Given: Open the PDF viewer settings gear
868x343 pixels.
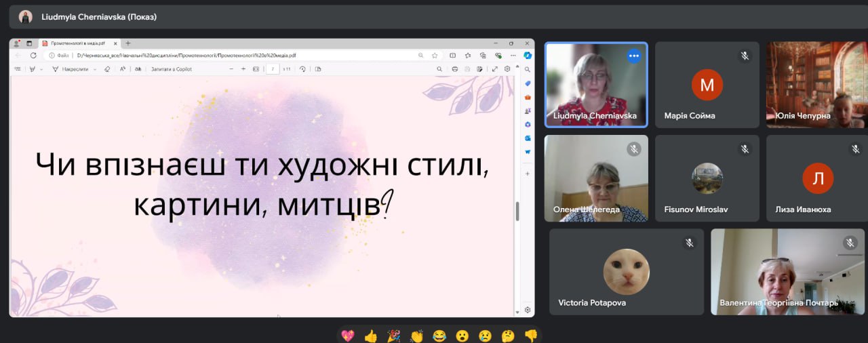Looking at the screenshot, I should [x=507, y=69].
